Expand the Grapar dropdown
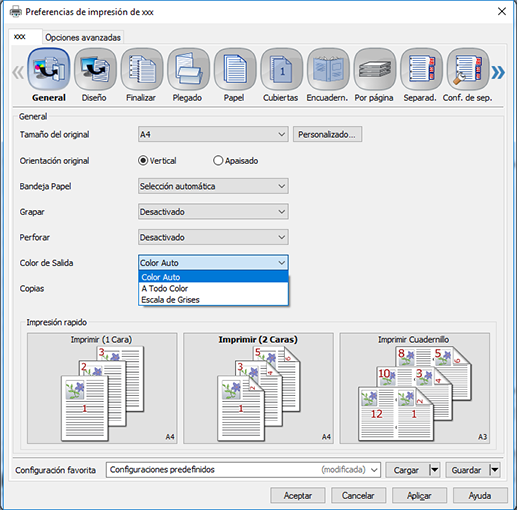This screenshot has width=517, height=510. point(213,212)
